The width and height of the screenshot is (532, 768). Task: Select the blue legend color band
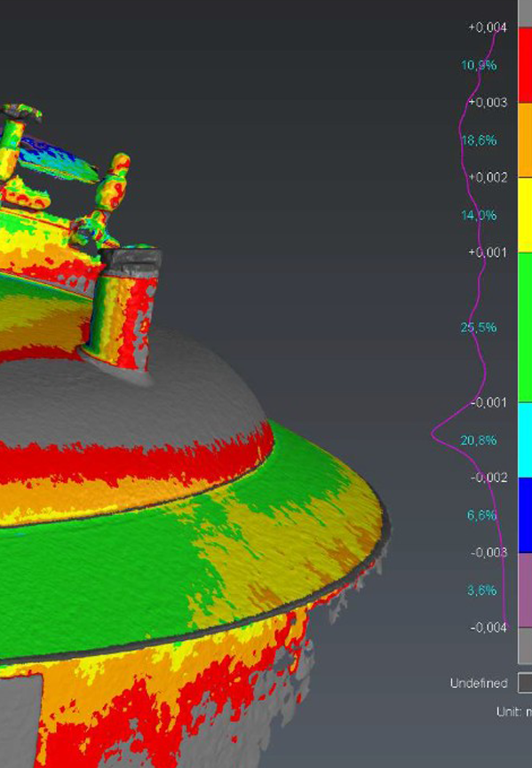tap(525, 515)
